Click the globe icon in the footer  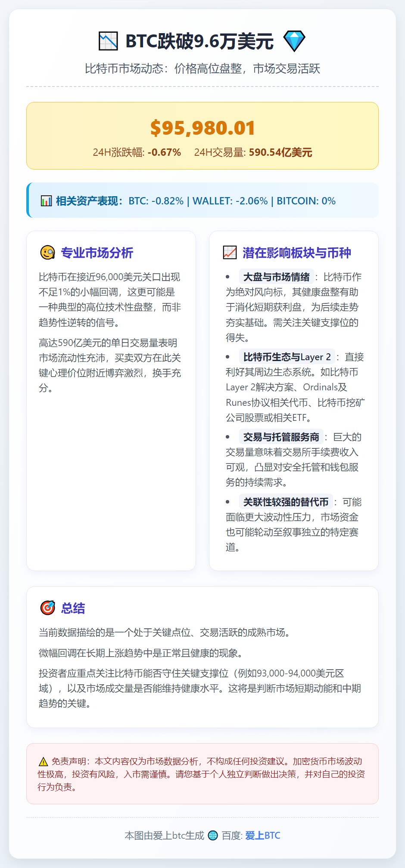(x=213, y=835)
